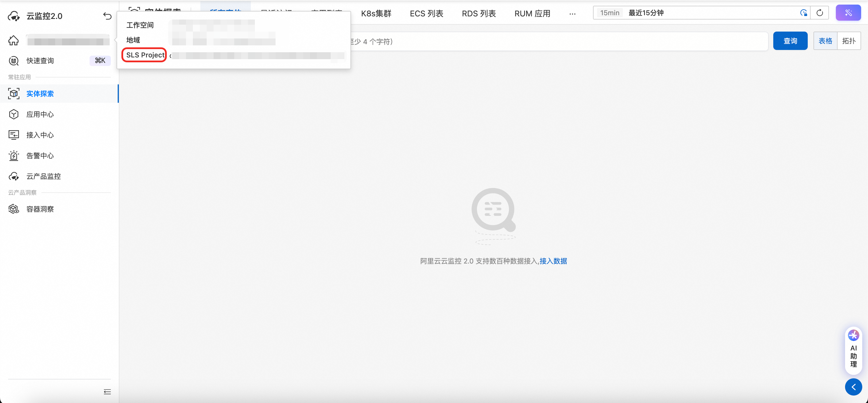Switch to 拓扑 topology view
Image resolution: width=868 pixels, height=403 pixels.
(848, 41)
